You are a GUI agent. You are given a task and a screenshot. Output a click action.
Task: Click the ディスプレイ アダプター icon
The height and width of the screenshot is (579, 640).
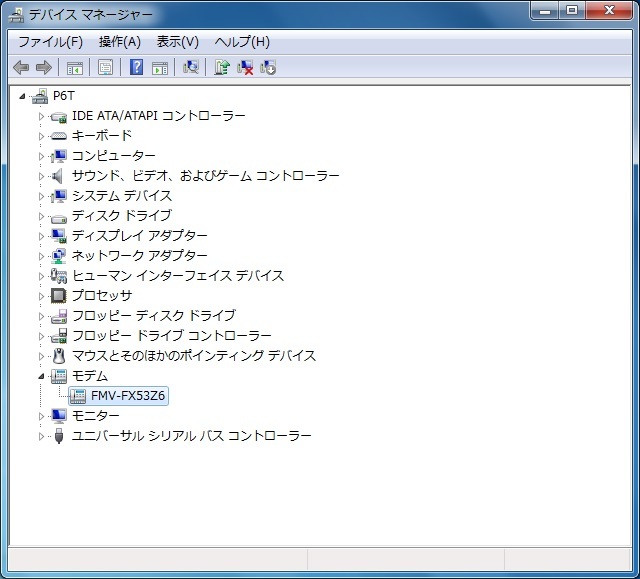[x=59, y=236]
